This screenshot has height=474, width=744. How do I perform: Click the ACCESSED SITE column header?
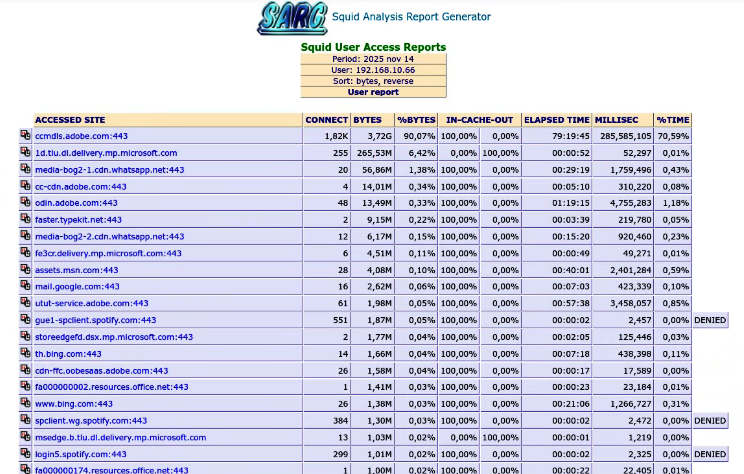(168, 120)
